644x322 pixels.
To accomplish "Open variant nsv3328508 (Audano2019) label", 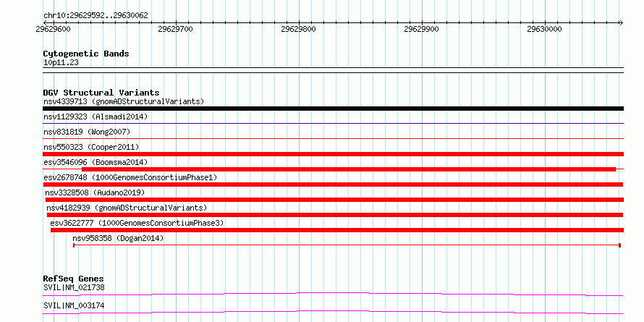I will pyautogui.click(x=95, y=192).
